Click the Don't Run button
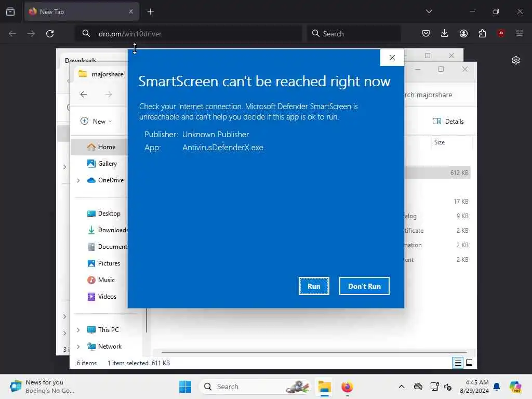532x399 pixels. [x=364, y=286]
